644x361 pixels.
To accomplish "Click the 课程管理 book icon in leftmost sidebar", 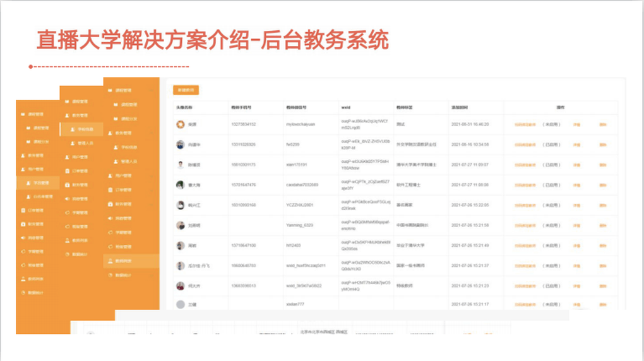I will tap(23, 115).
